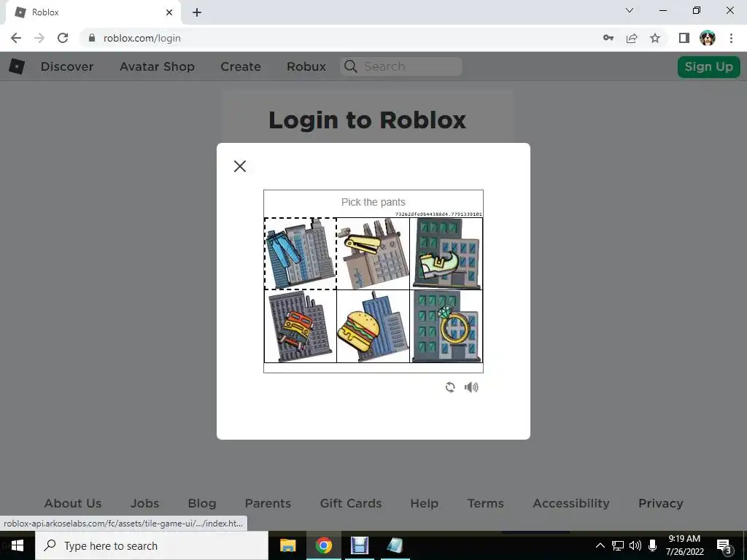The image size is (747, 560).
Task: Open the Roblox home logo
Action: [17, 66]
